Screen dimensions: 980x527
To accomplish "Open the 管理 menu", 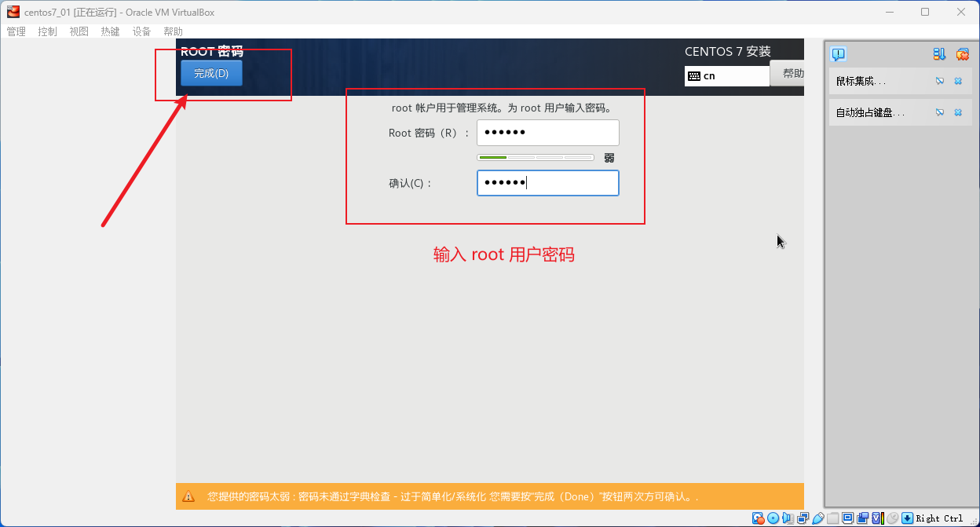I will pos(16,31).
